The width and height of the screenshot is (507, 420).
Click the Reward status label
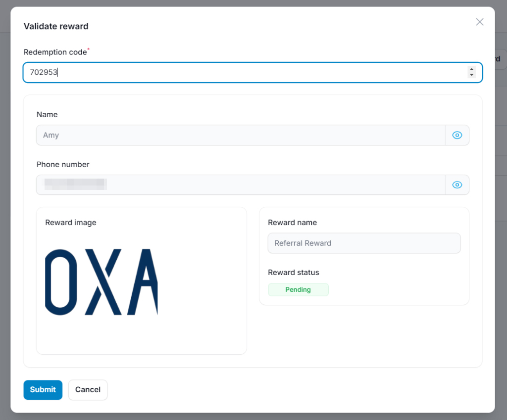tap(293, 273)
